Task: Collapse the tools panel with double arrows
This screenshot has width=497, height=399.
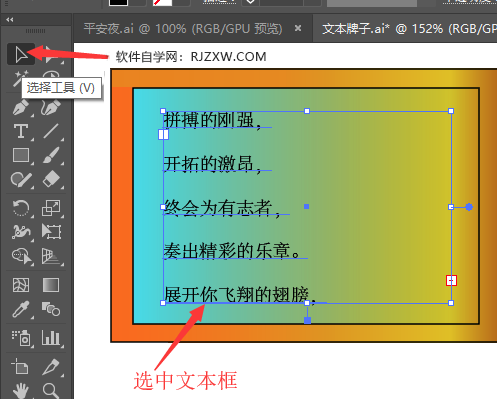Action: (10, 20)
